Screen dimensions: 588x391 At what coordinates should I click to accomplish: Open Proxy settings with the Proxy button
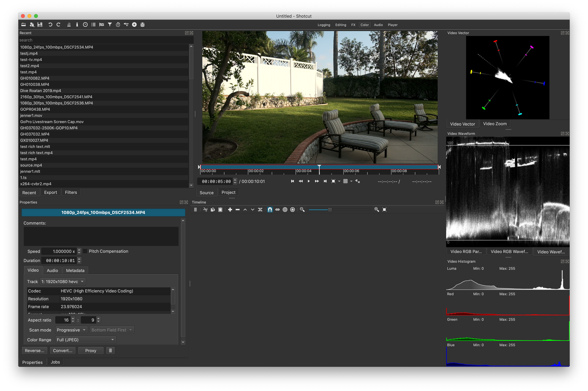click(91, 350)
